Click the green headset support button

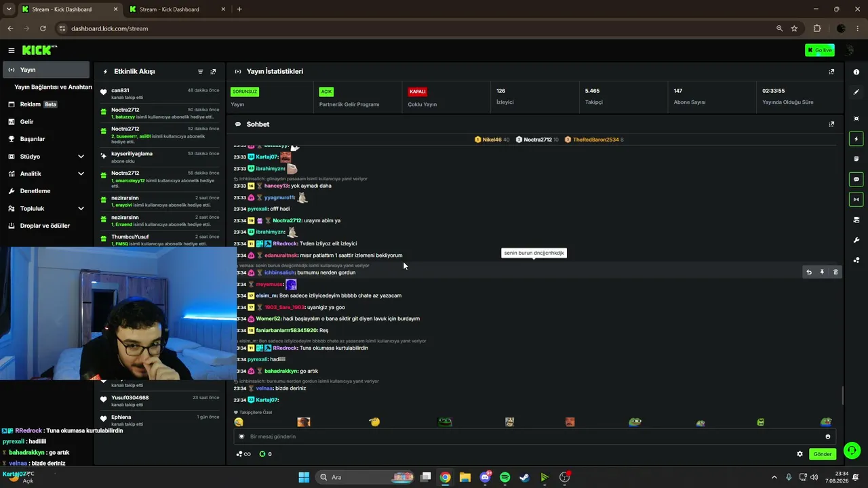pyautogui.click(x=852, y=450)
